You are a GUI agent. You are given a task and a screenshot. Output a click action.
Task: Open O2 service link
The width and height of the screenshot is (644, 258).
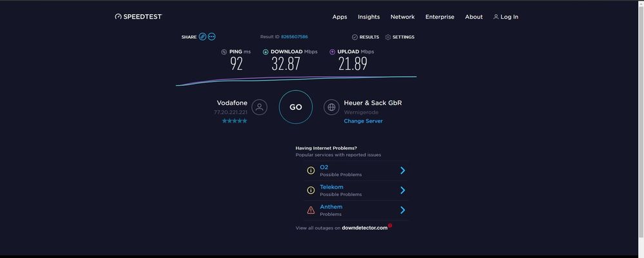point(324,167)
